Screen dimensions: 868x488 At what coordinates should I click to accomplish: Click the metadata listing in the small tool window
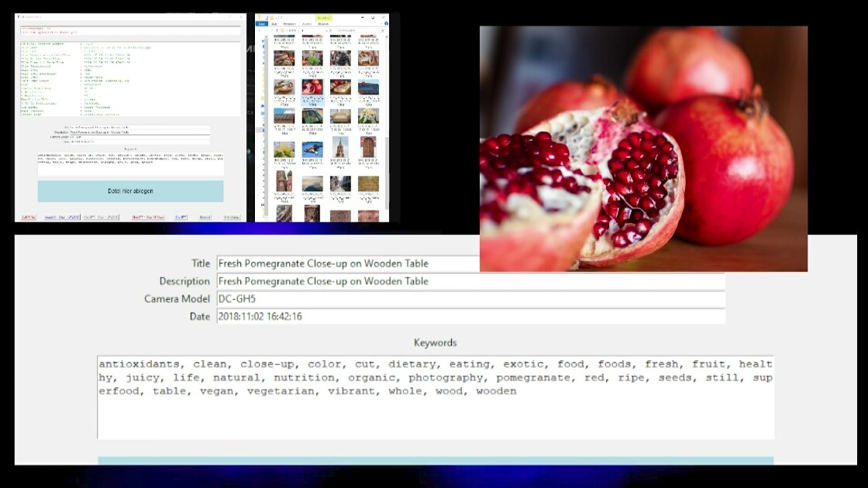tap(131, 78)
